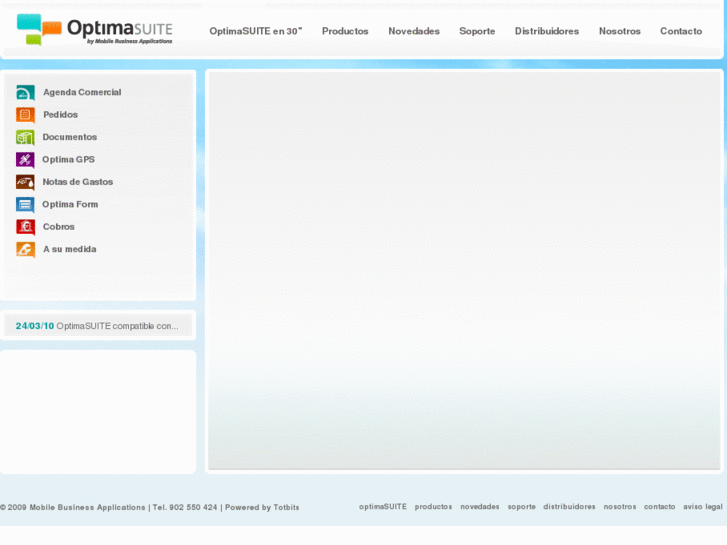Click the Tel. 902 550 424 text
Screen dimensions: 727x545
click(185, 507)
